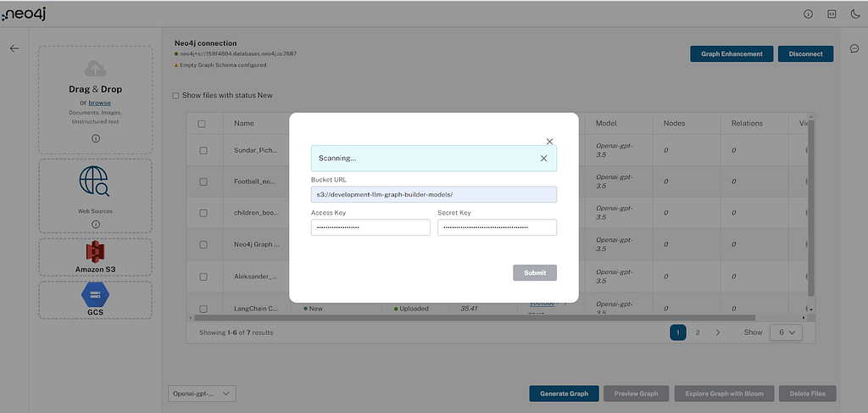This screenshot has width=868, height=413.
Task: Click the Graph Enhancement button
Action: [x=732, y=53]
